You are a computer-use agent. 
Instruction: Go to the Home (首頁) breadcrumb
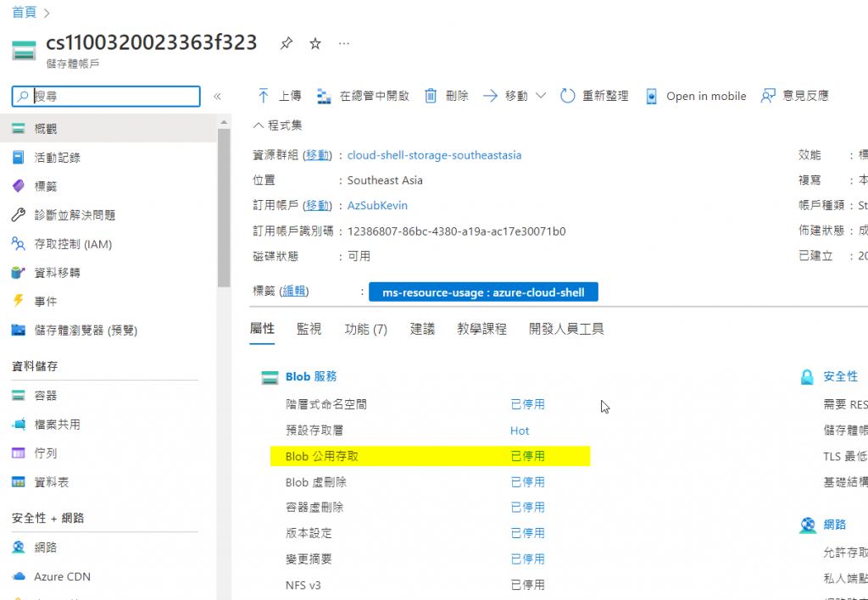[x=24, y=12]
